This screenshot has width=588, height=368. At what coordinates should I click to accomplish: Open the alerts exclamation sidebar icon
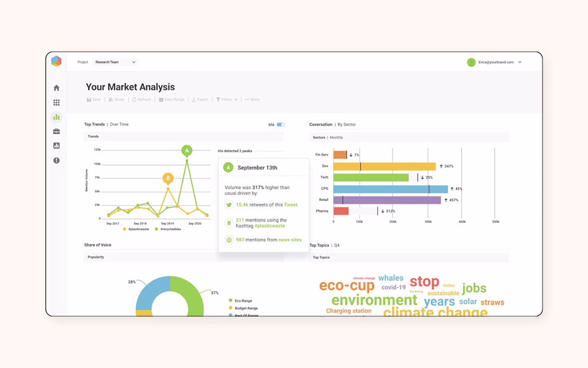point(56,160)
